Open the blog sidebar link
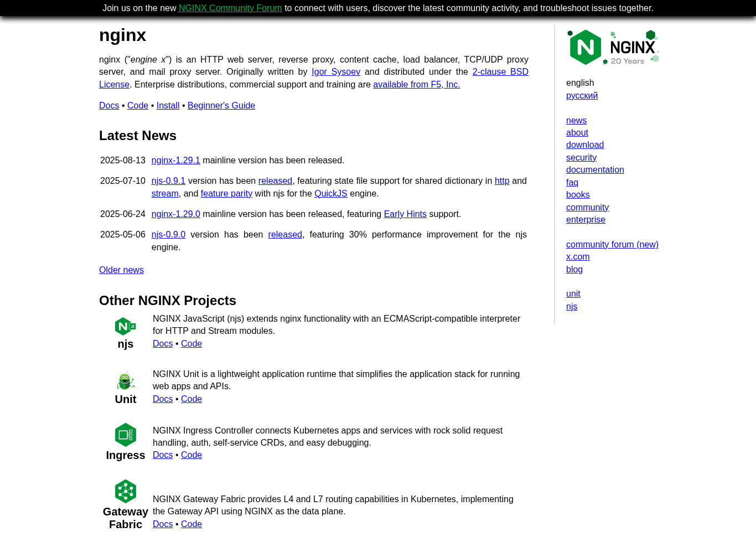Image resolution: width=756 pixels, height=547 pixels. 574,270
